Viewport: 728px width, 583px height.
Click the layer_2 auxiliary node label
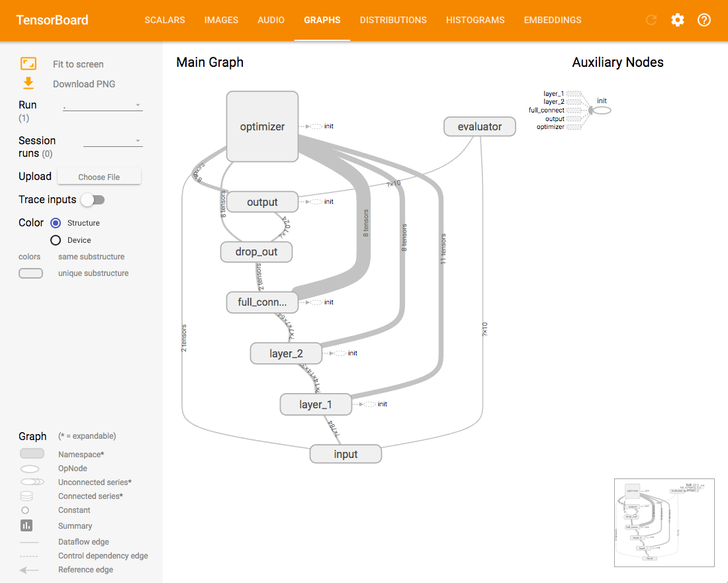(x=553, y=102)
